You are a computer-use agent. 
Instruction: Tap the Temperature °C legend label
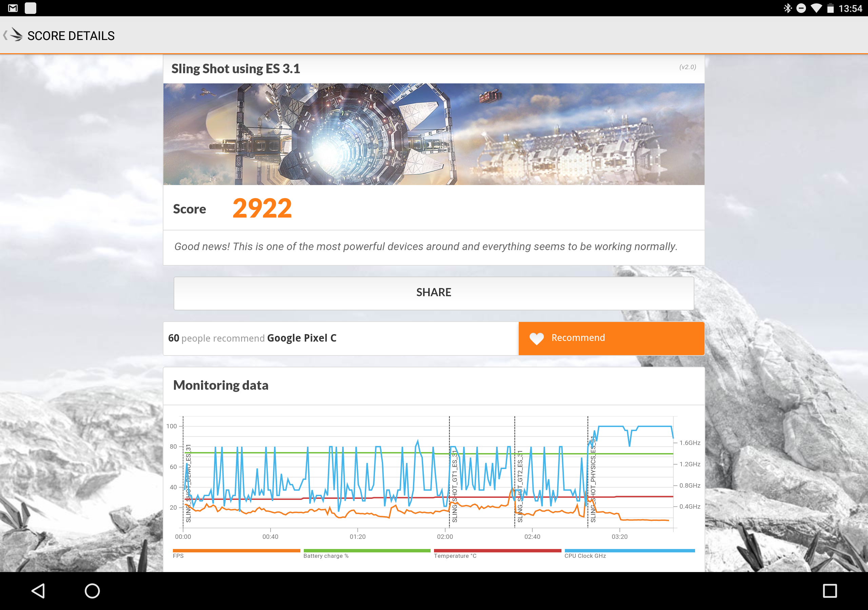coord(455,555)
